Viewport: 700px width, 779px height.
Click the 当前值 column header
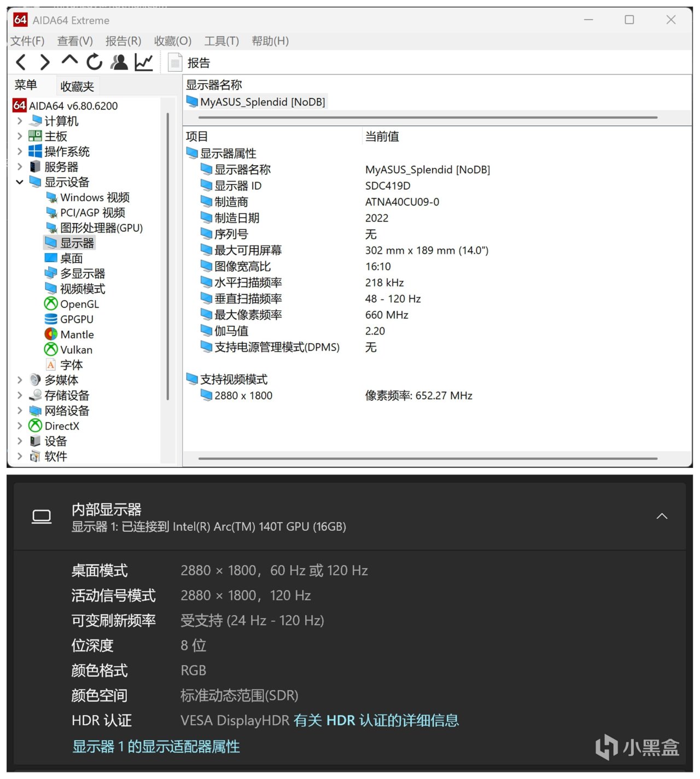(382, 137)
